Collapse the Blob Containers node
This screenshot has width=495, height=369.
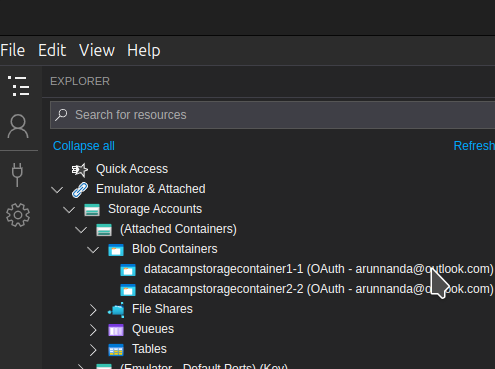coord(93,250)
